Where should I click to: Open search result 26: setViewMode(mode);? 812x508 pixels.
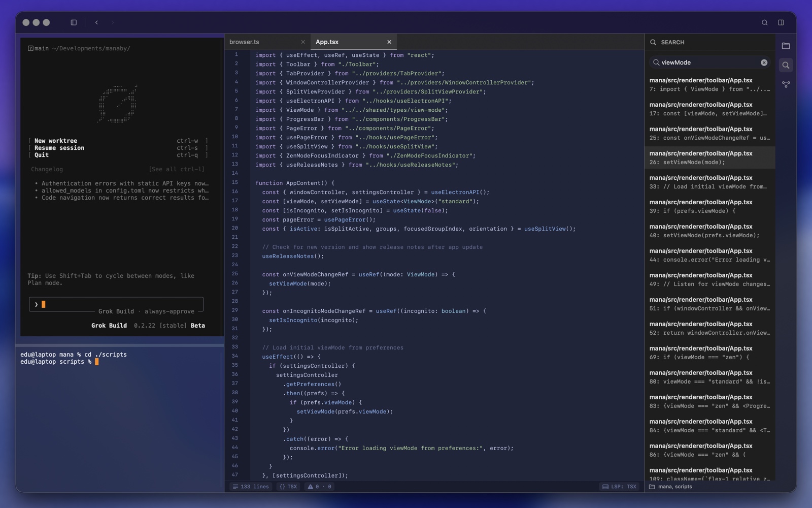pos(709,158)
